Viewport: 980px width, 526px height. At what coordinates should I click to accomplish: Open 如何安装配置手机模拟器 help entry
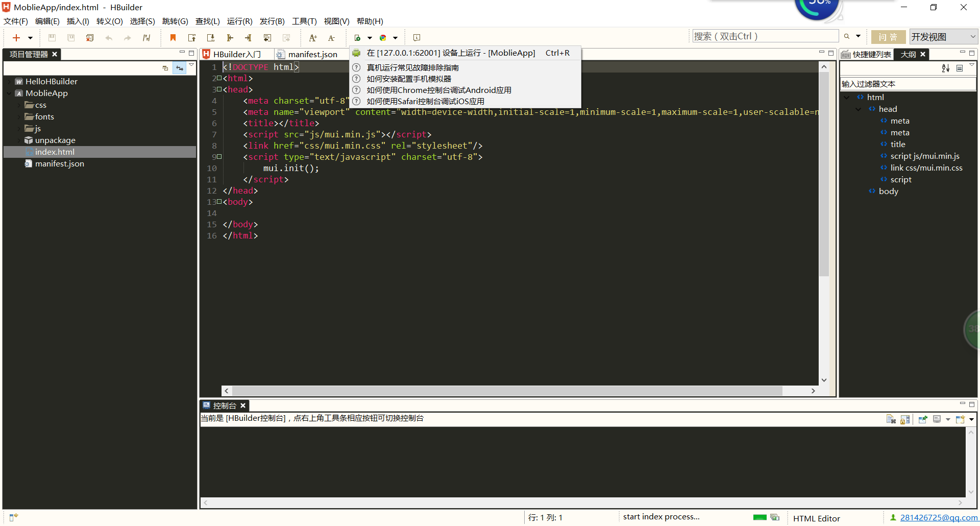(x=465, y=79)
